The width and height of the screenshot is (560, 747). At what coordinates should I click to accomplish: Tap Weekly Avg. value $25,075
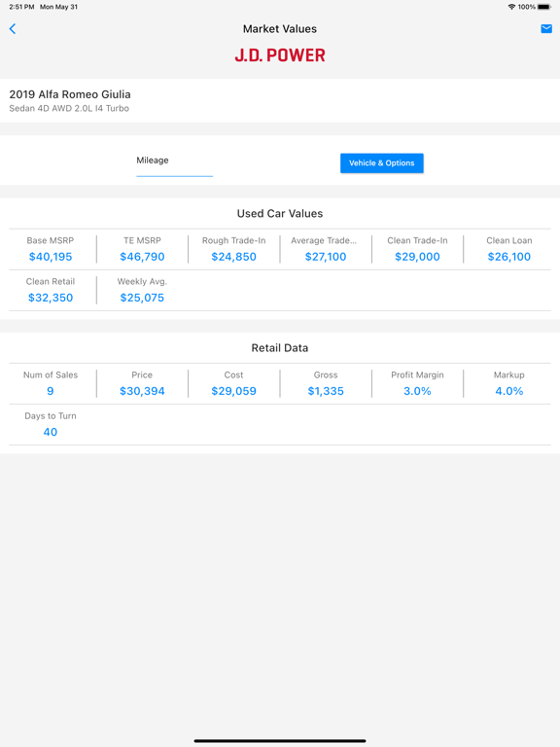point(142,298)
